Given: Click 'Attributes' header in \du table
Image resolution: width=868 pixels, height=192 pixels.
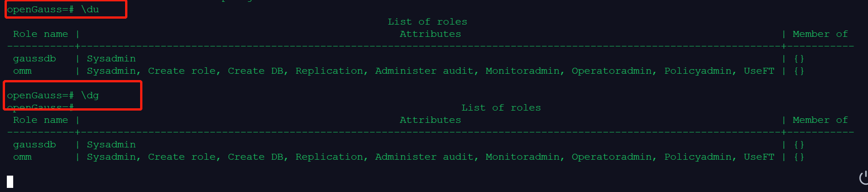Looking at the screenshot, I should point(430,34).
